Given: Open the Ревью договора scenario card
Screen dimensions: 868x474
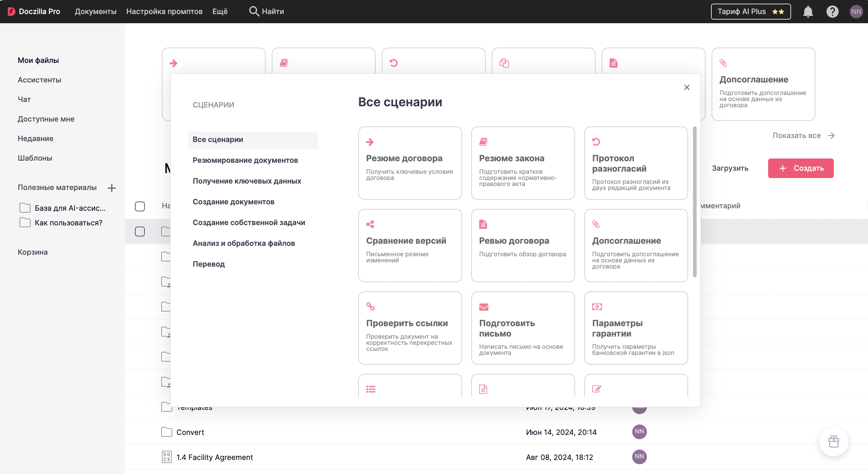Looking at the screenshot, I should click(523, 246).
